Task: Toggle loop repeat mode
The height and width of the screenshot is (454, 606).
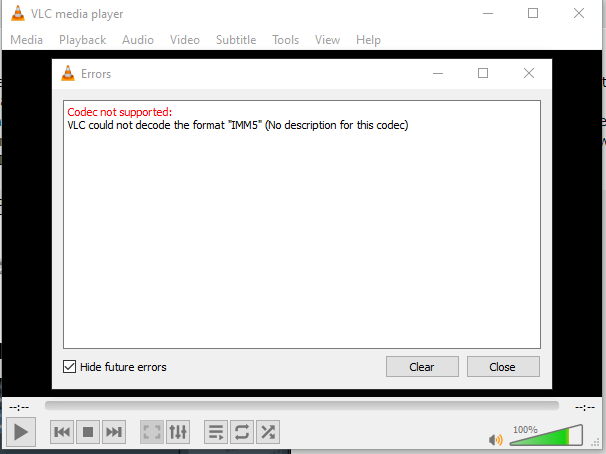Action: point(242,432)
